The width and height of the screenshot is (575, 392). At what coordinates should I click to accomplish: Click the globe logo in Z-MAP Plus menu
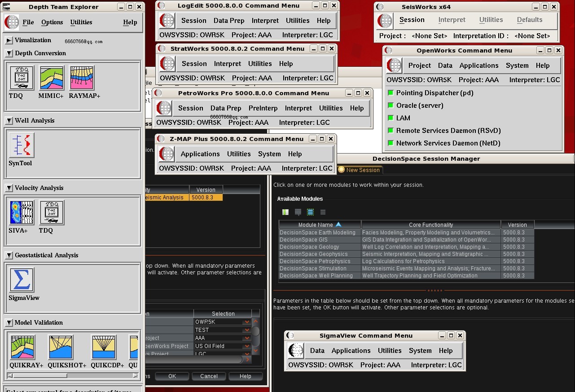click(167, 154)
